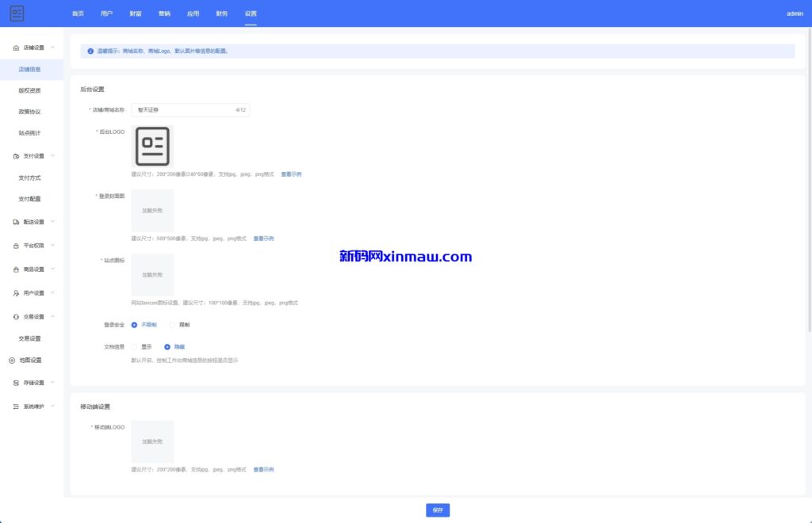Open the 营销 tab in top navigation
Viewport: 812px width, 523px height.
tap(164, 13)
